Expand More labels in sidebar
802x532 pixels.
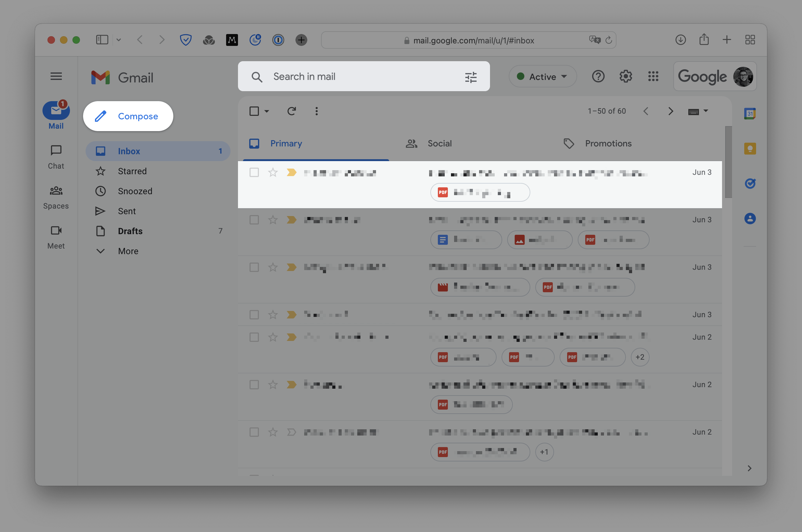128,251
